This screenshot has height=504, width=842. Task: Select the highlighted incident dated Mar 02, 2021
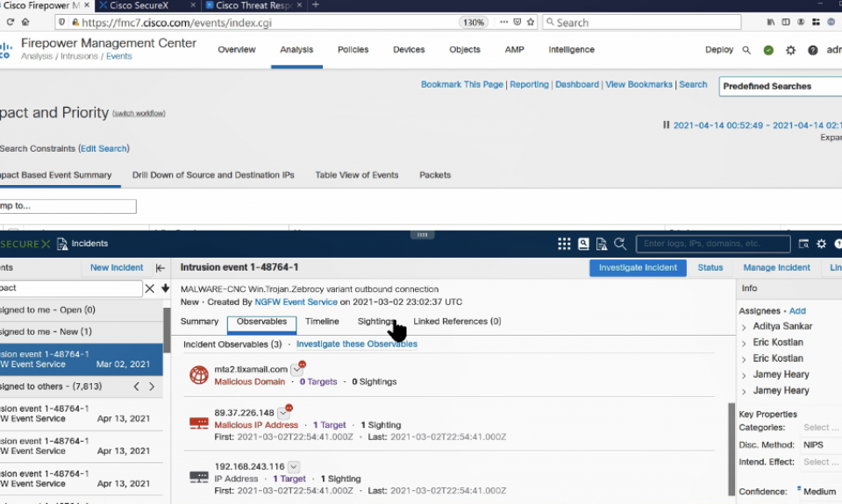pyautogui.click(x=82, y=359)
